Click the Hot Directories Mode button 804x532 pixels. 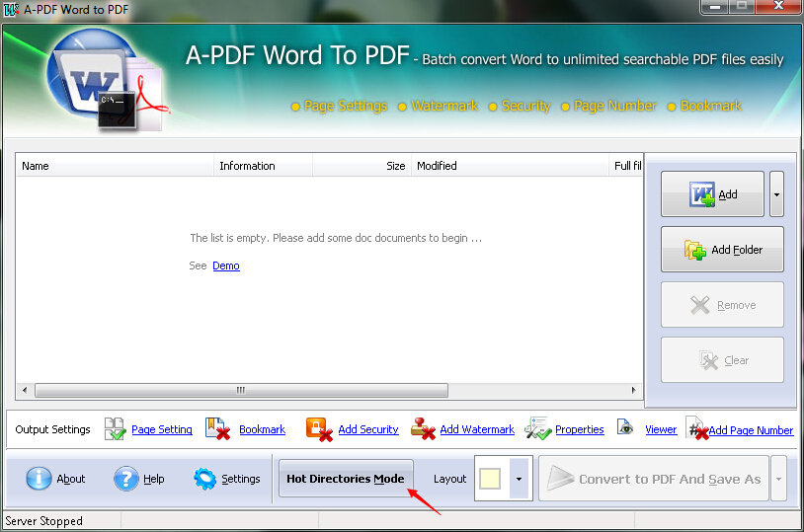point(346,478)
